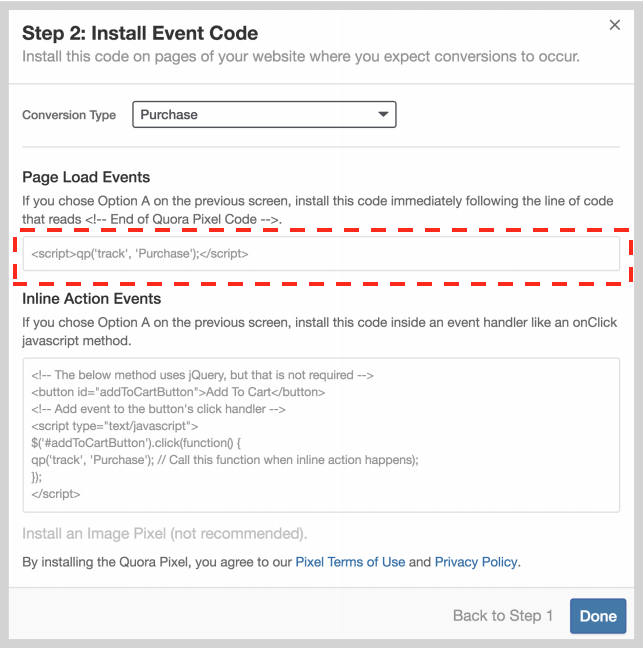This screenshot has height=651, width=643.
Task: Click the Page Load Events heading
Action: [x=86, y=177]
